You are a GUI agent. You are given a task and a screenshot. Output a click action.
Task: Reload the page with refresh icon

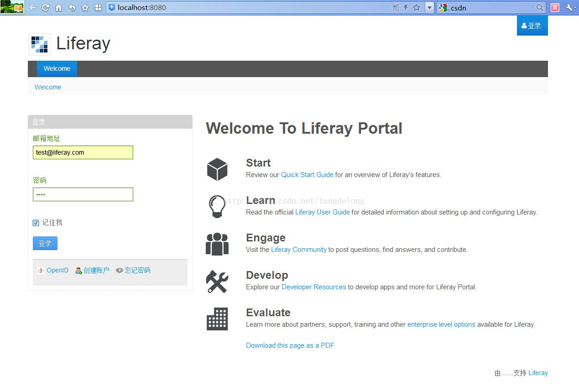tap(45, 8)
